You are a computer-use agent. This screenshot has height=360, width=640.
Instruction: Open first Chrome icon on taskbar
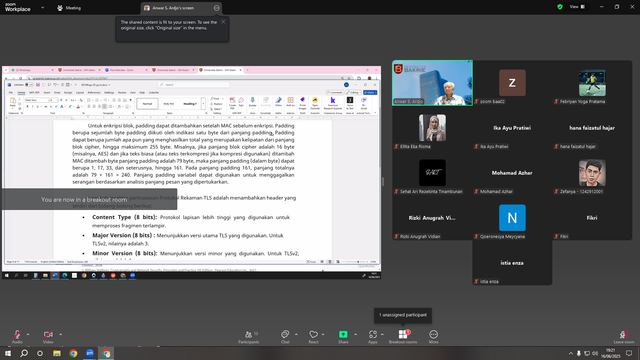pos(73,353)
